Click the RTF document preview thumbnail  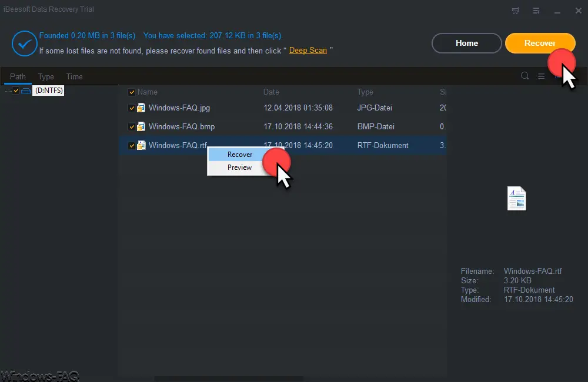tap(517, 198)
